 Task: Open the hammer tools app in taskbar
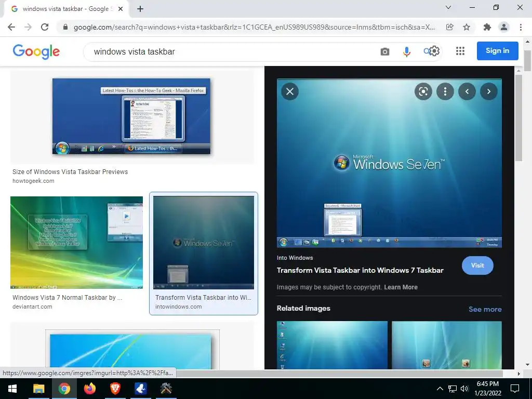[166, 389]
